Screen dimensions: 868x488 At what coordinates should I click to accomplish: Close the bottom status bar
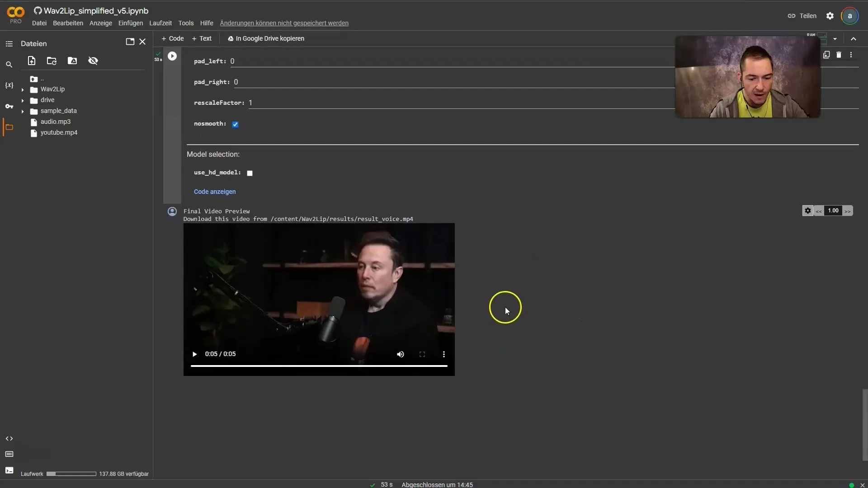(862, 485)
